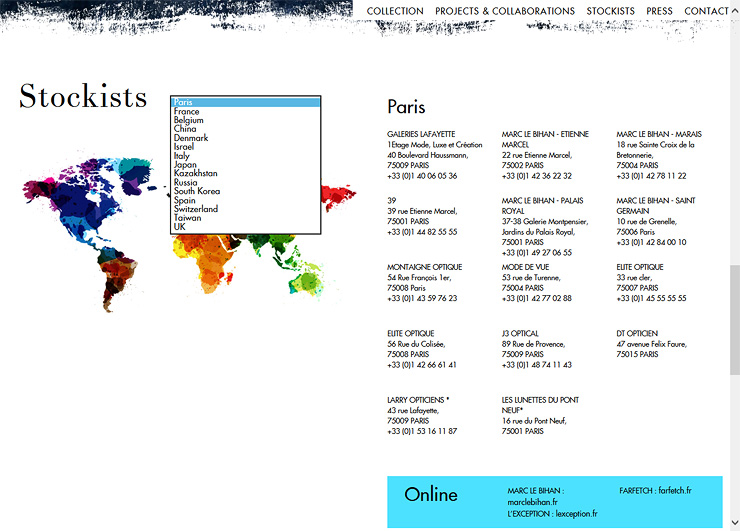Select France in the location list
Image resolution: width=740 pixels, height=531 pixels.
(x=245, y=111)
